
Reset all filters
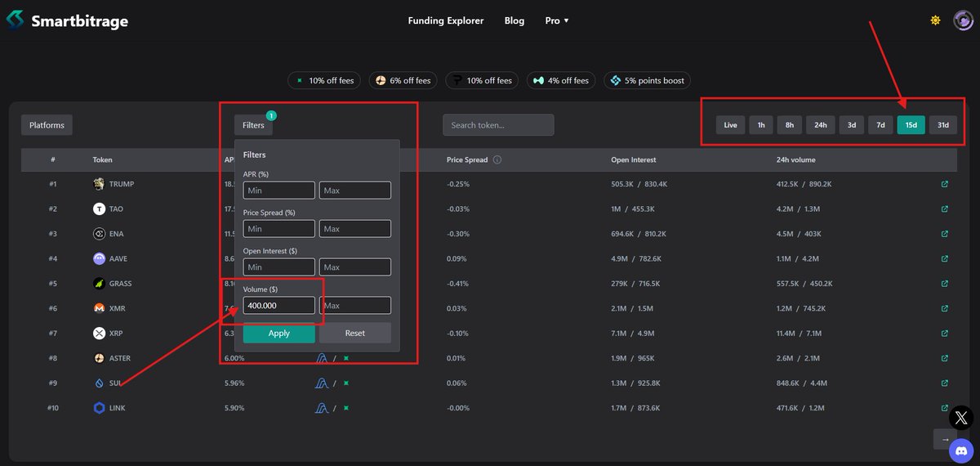[354, 333]
